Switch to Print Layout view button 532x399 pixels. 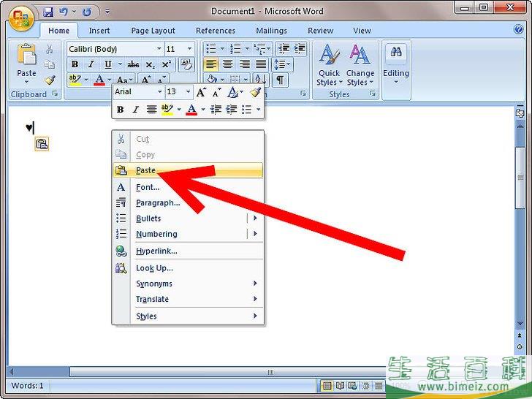(327, 386)
